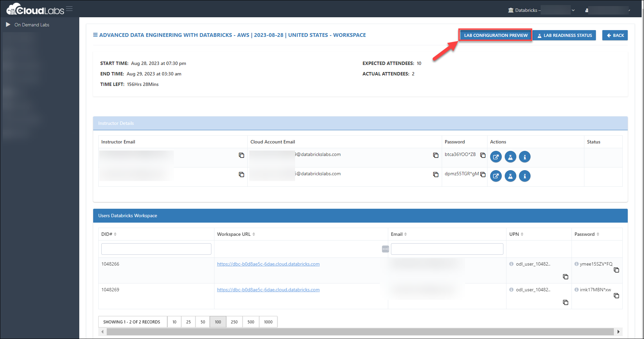Copy password btca36YOO*ZB
Image resolution: width=644 pixels, height=339 pixels.
(483, 155)
